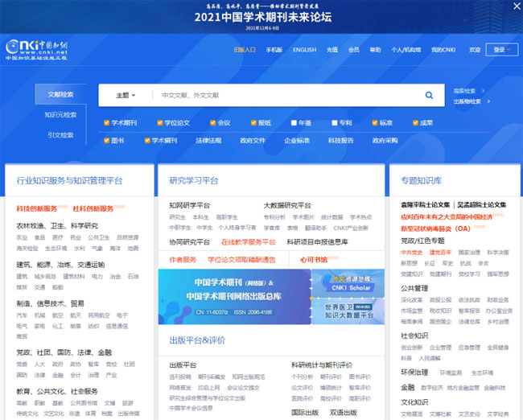Open 我的CNKI link

[x=443, y=50]
